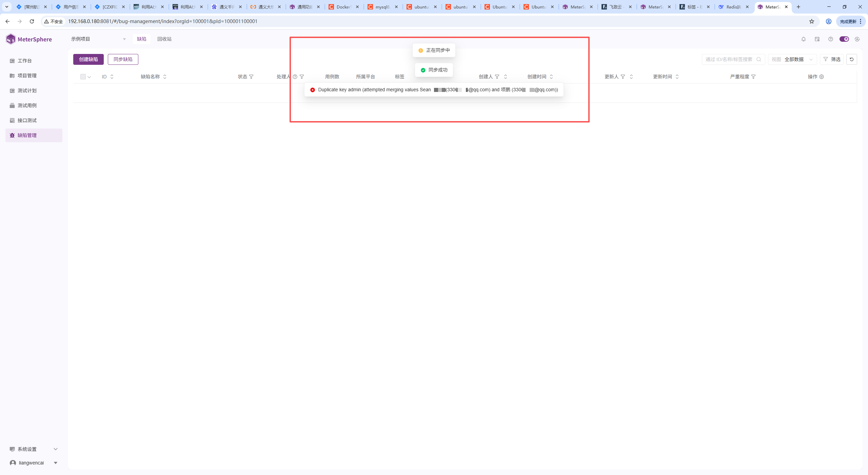This screenshot has height=475, width=868.
Task: Click the ID/名称/标签 search input field
Action: click(729, 59)
